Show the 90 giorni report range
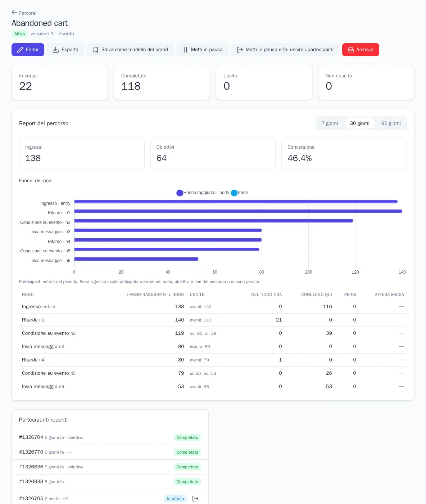The height and width of the screenshot is (504, 426). (391, 123)
